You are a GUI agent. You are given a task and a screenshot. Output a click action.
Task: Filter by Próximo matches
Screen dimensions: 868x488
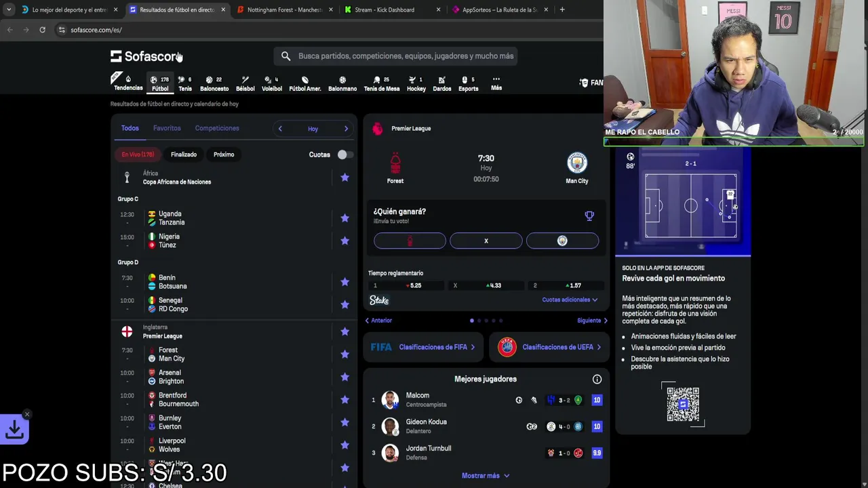(224, 155)
